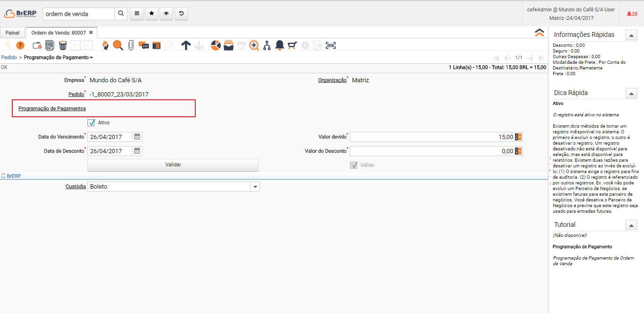The width and height of the screenshot is (644, 313).
Task: Open the magnifier Find record tool
Action: click(x=118, y=45)
